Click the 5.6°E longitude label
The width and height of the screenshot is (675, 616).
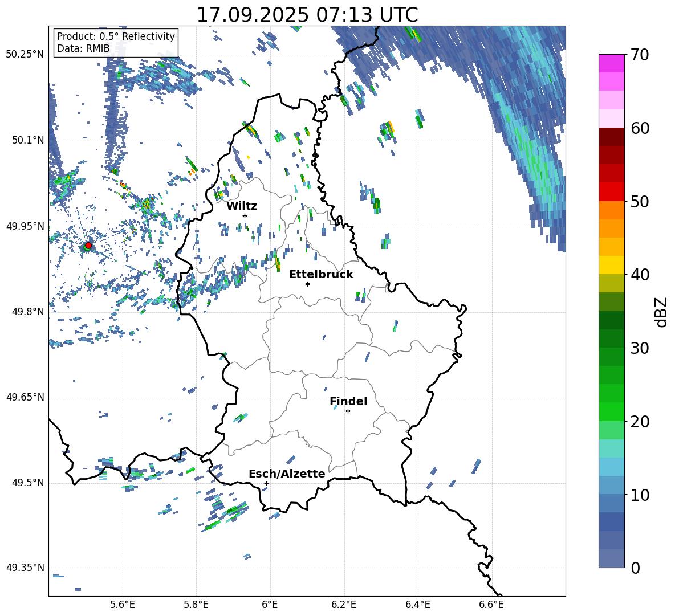pos(122,605)
